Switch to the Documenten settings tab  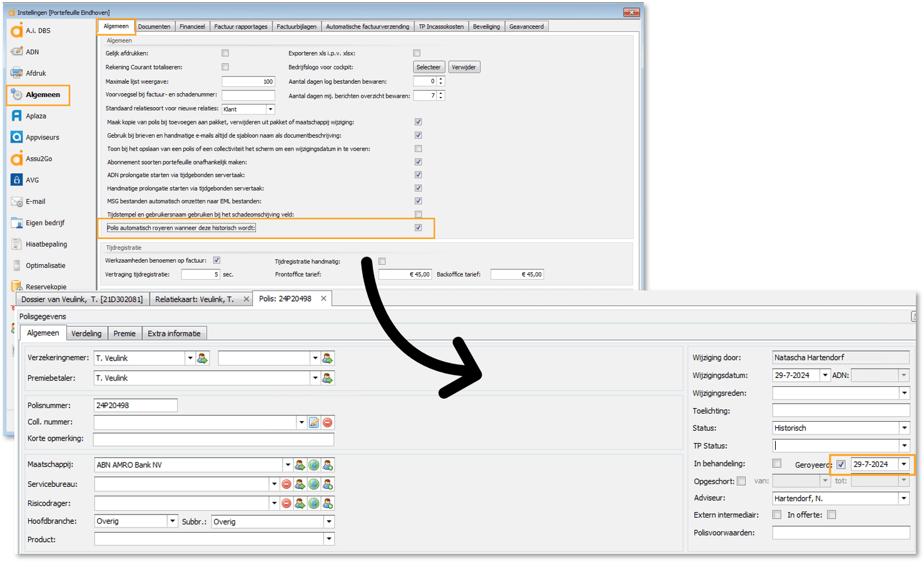point(154,26)
